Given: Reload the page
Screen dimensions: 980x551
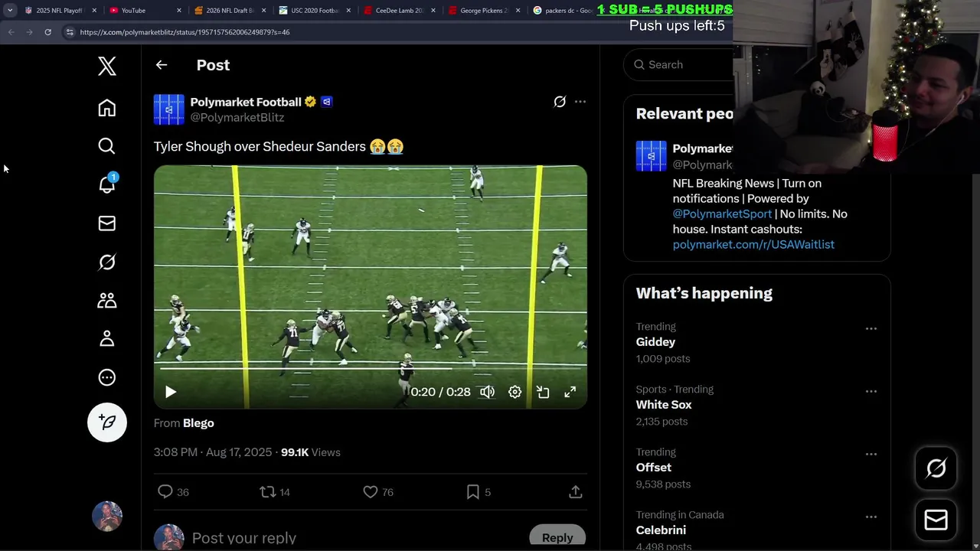Looking at the screenshot, I should (47, 32).
